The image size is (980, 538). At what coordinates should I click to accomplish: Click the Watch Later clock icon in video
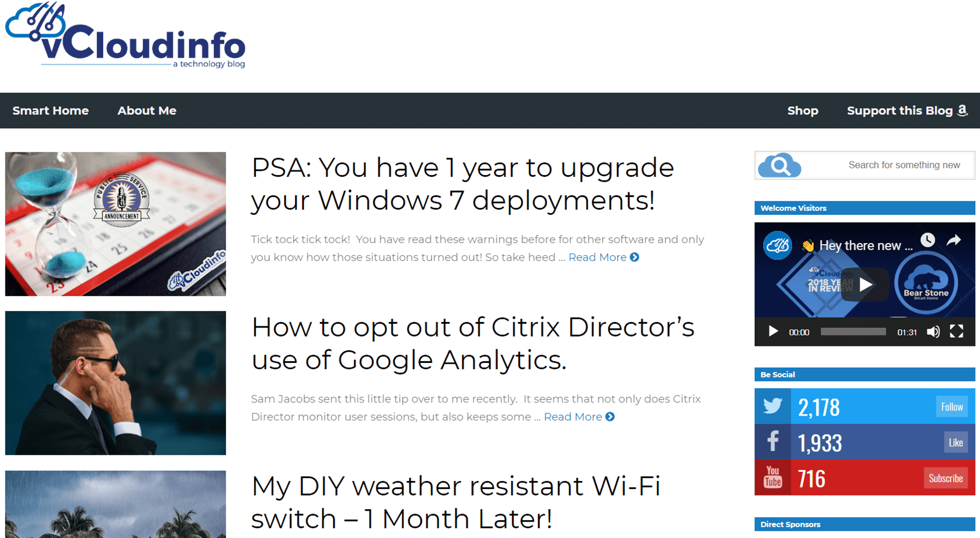pyautogui.click(x=928, y=240)
